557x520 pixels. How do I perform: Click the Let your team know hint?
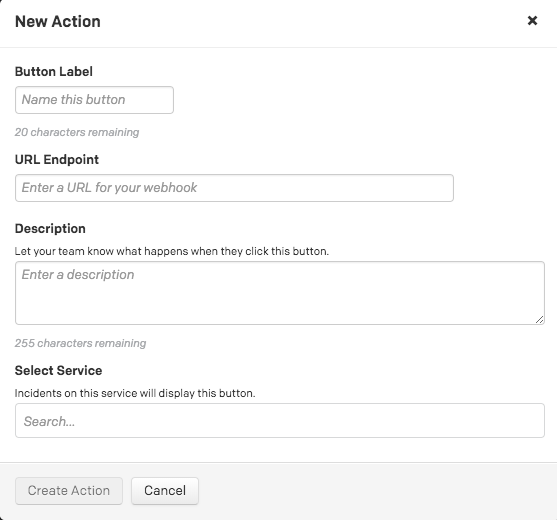click(172, 251)
